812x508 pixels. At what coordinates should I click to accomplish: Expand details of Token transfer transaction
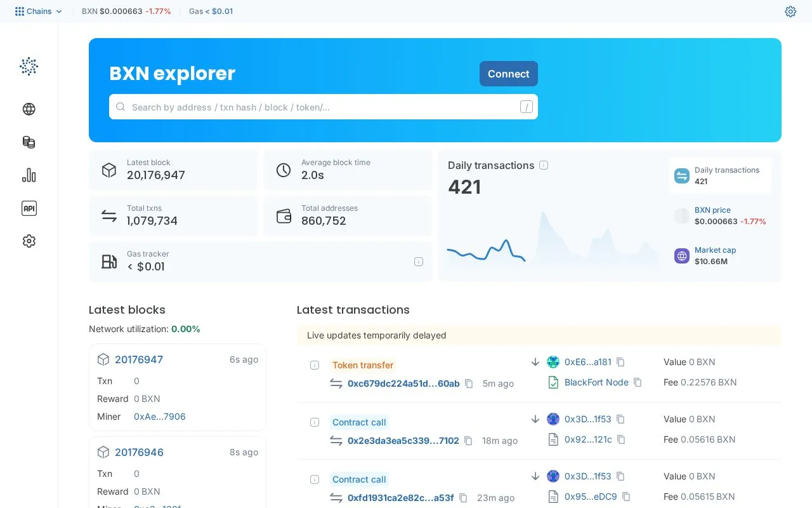315,365
